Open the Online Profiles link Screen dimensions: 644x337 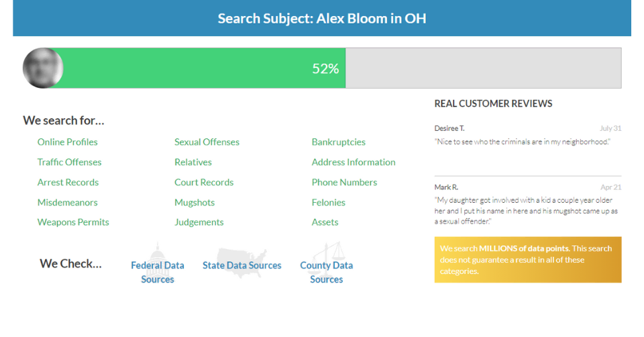click(x=67, y=142)
